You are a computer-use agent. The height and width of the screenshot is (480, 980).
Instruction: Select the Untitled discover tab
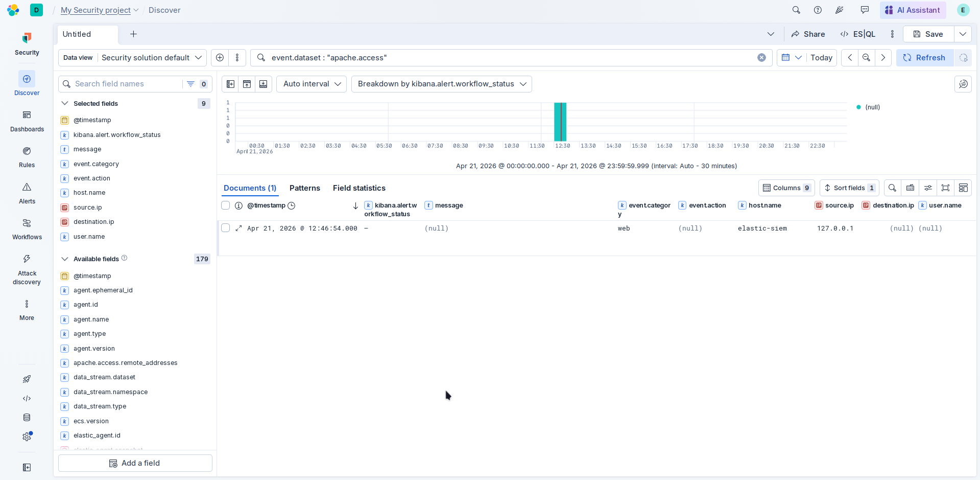(87, 34)
